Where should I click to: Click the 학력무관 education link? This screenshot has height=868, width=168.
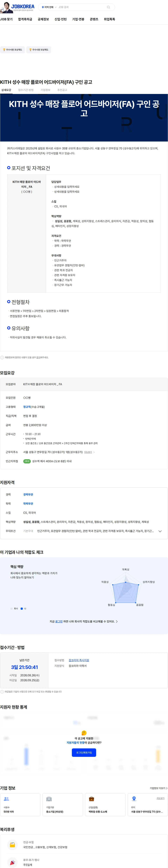28,504
